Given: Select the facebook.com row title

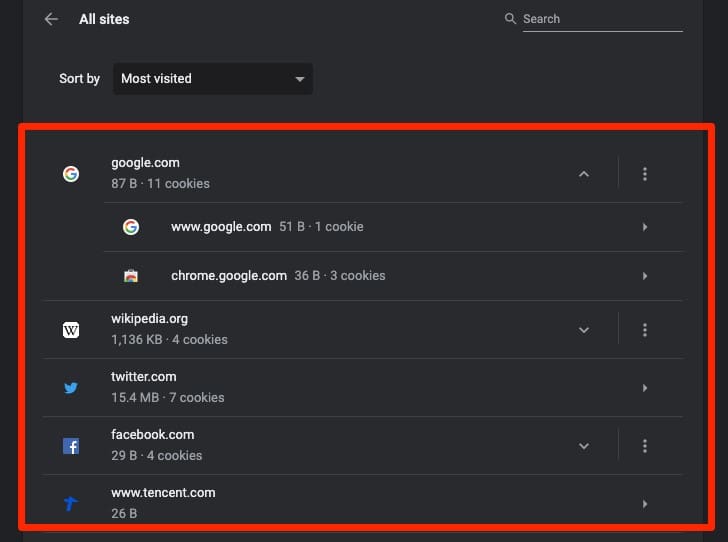Looking at the screenshot, I should tap(153, 435).
